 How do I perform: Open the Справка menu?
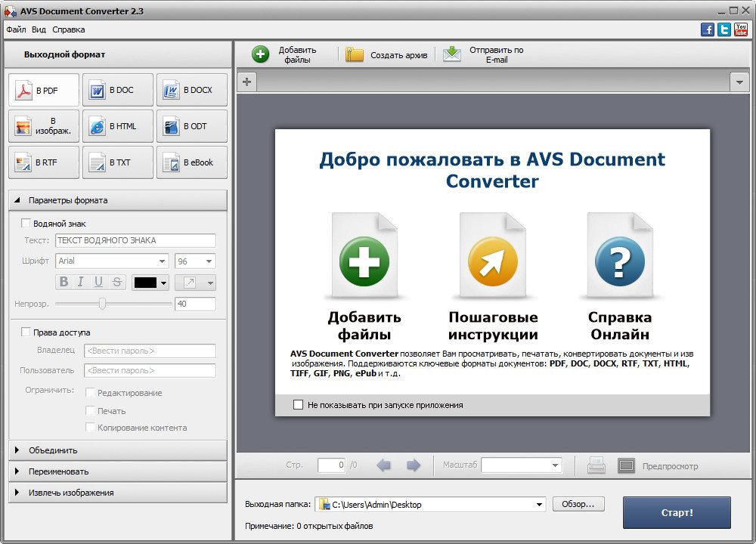69,29
